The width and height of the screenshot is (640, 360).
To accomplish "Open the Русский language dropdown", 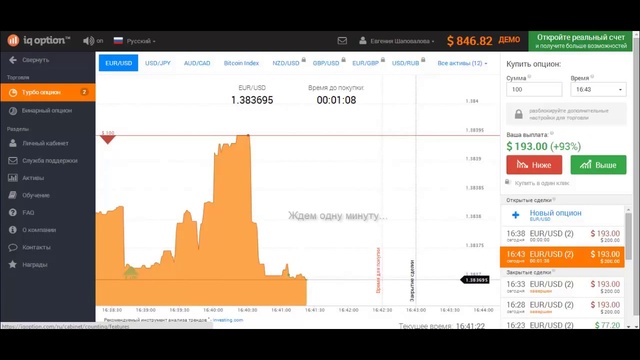I will [x=134, y=41].
